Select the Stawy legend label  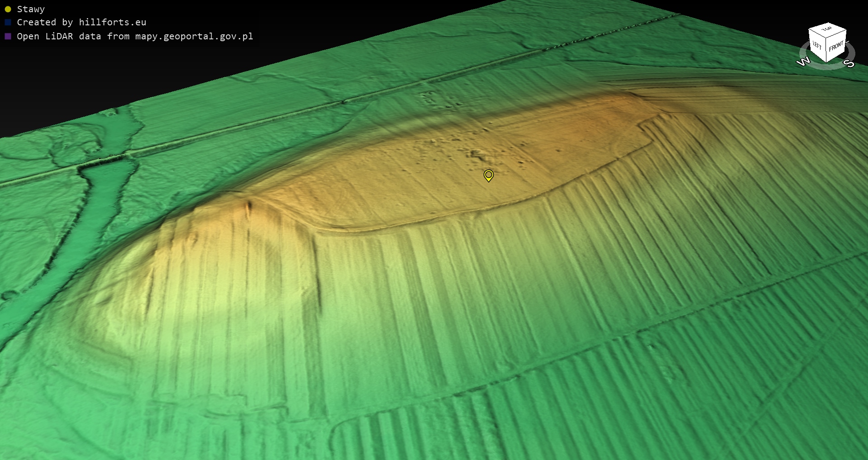pos(31,9)
